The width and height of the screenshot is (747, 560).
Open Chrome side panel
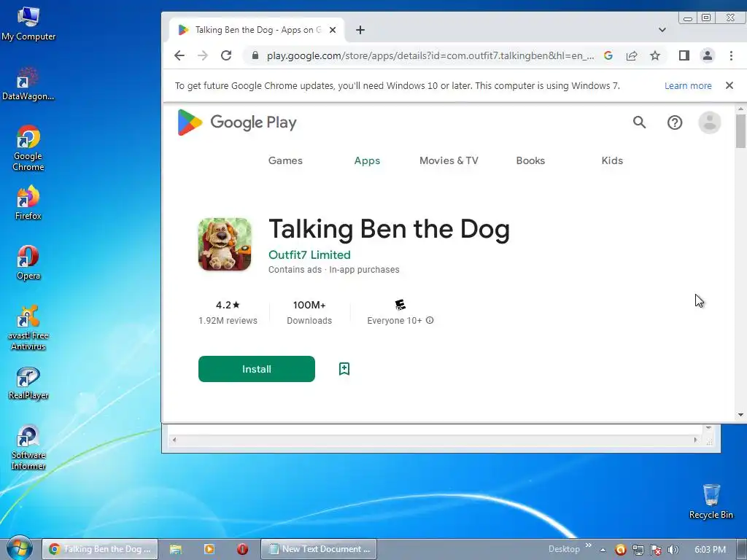pos(684,55)
